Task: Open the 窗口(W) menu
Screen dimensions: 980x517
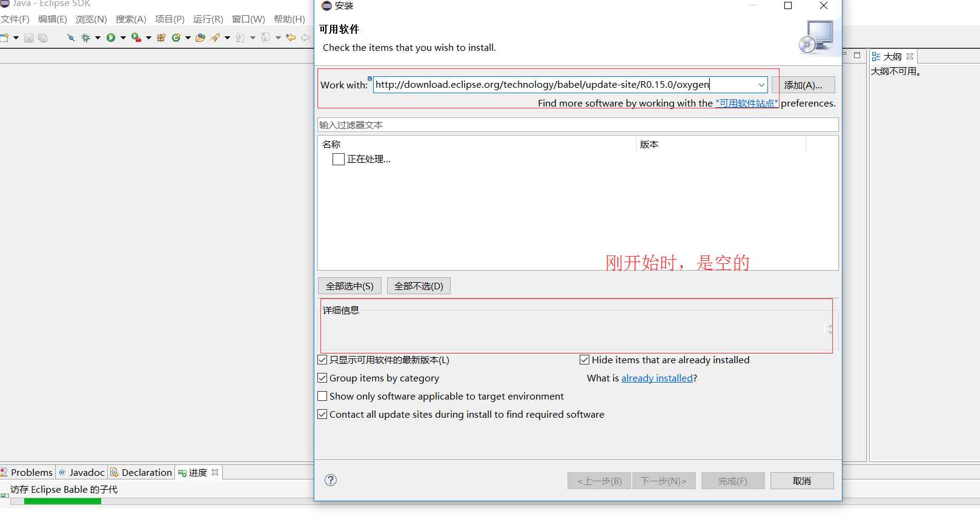Action: 248,19
